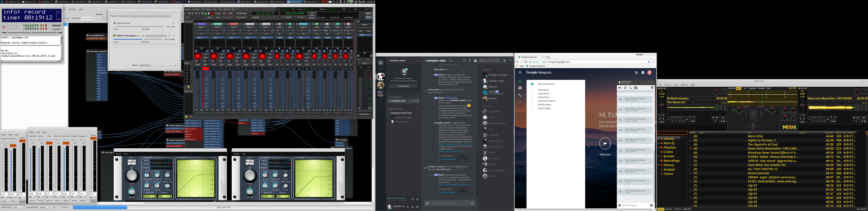Open Discord home friends icon

coord(381,63)
